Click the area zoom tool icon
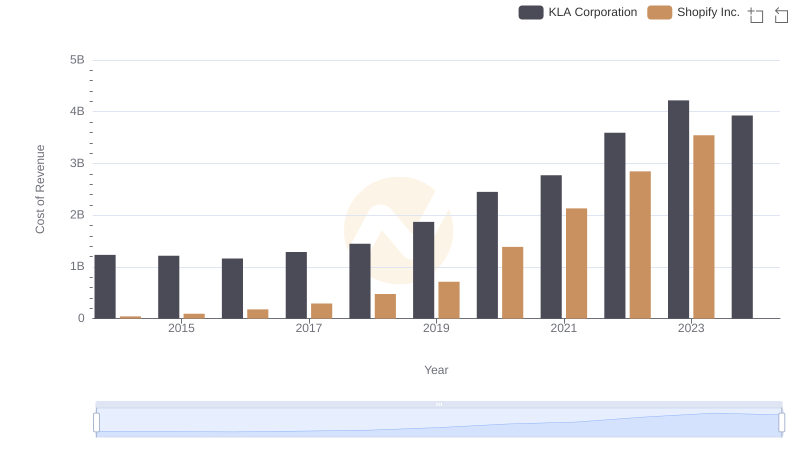The height and width of the screenshot is (461, 800). [756, 15]
